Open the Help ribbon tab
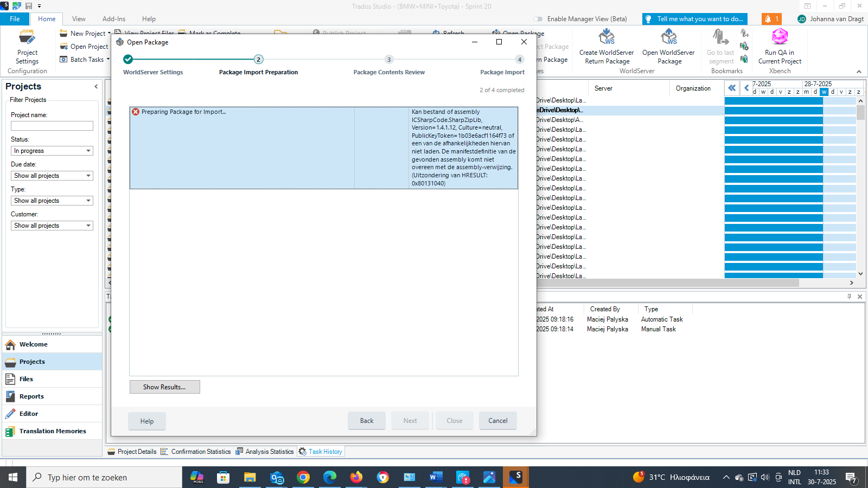The width and height of the screenshot is (868, 488). coord(149,19)
